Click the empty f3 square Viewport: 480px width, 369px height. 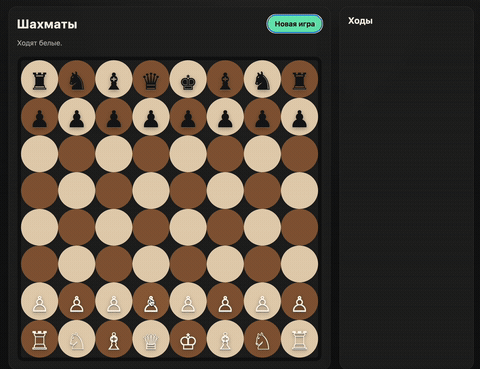[x=225, y=264]
